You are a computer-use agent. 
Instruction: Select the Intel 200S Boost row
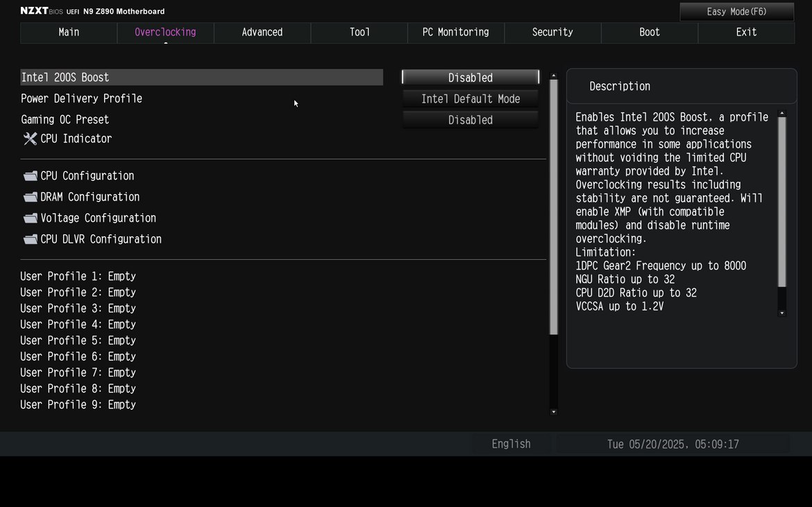coord(201,78)
